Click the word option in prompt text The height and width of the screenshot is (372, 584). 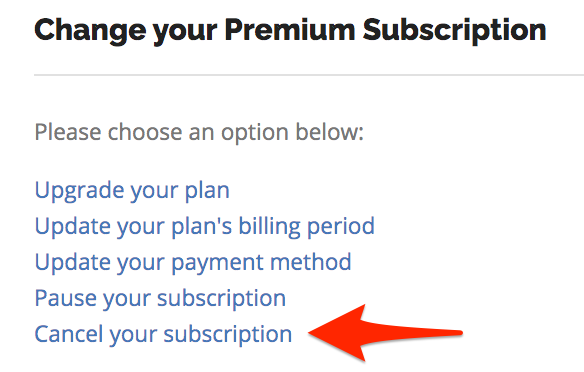[x=255, y=133]
